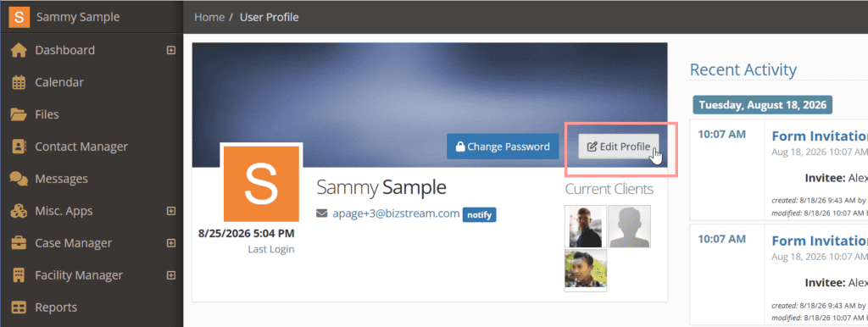This screenshot has width=868, height=327.
Task: Open the Messages chat bubbles icon
Action: pos(19,179)
